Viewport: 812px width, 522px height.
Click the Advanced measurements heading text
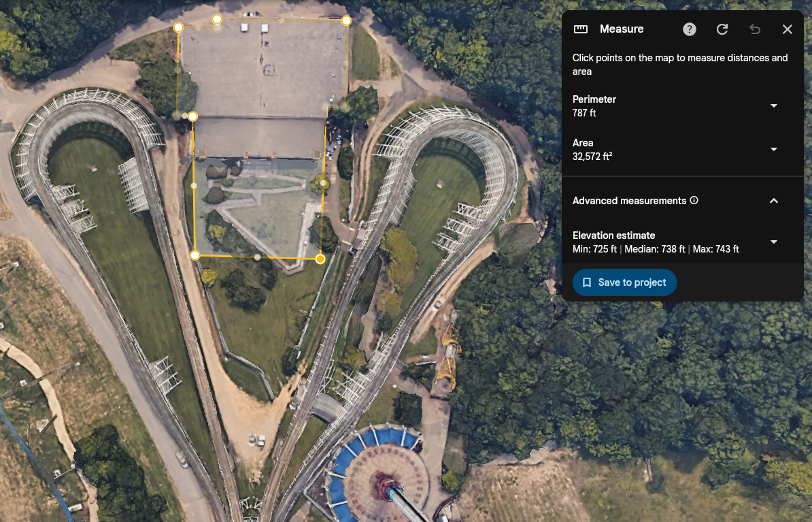click(629, 201)
